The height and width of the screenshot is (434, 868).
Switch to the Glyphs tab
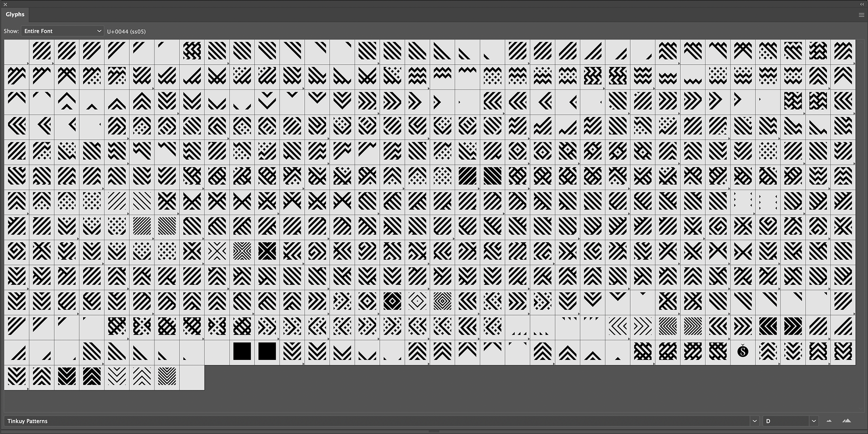[15, 14]
